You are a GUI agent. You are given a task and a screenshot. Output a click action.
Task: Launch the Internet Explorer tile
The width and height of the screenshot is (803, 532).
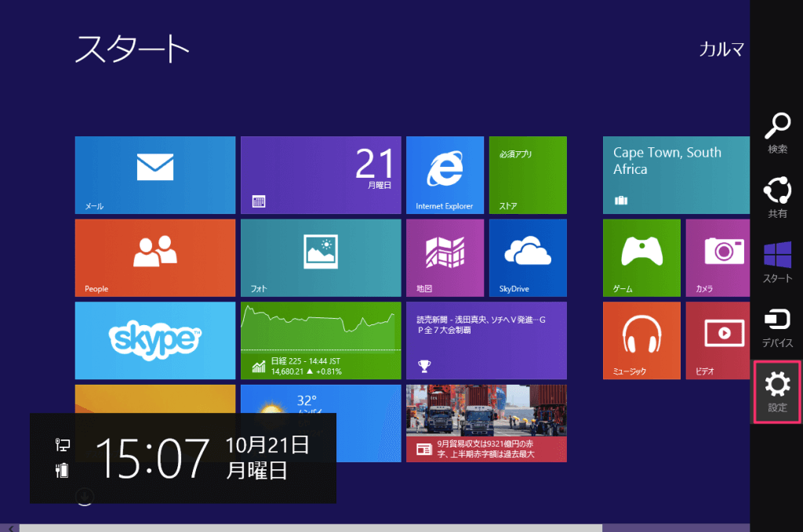(445, 175)
